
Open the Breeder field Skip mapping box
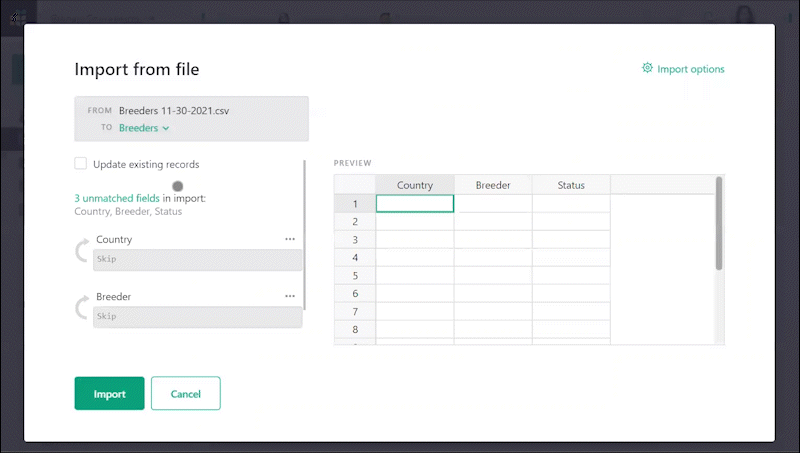pyautogui.click(x=197, y=317)
